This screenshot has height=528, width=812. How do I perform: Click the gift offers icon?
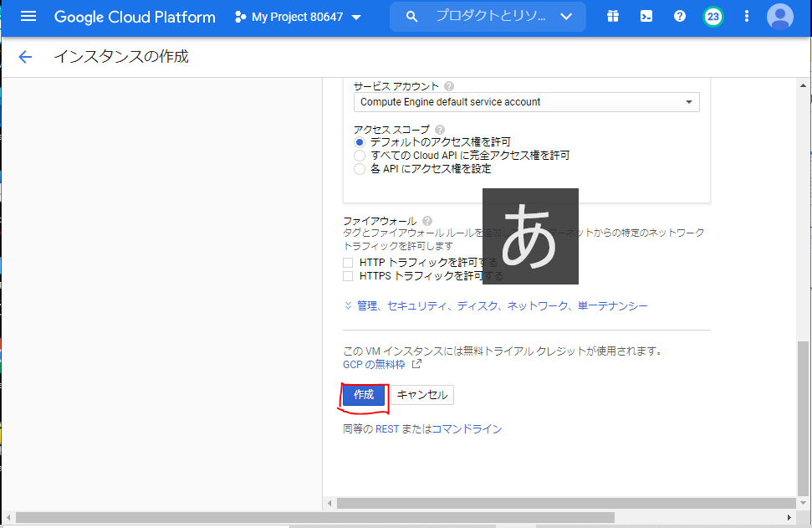coord(612,16)
